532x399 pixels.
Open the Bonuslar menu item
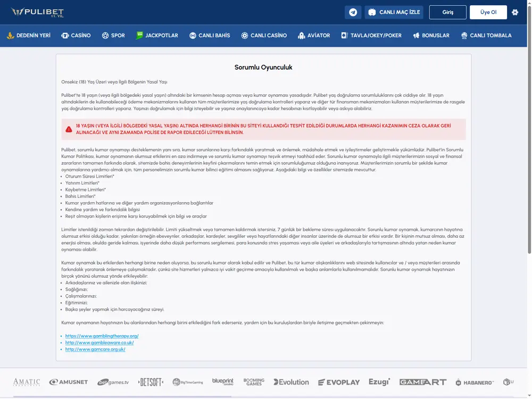point(431,35)
